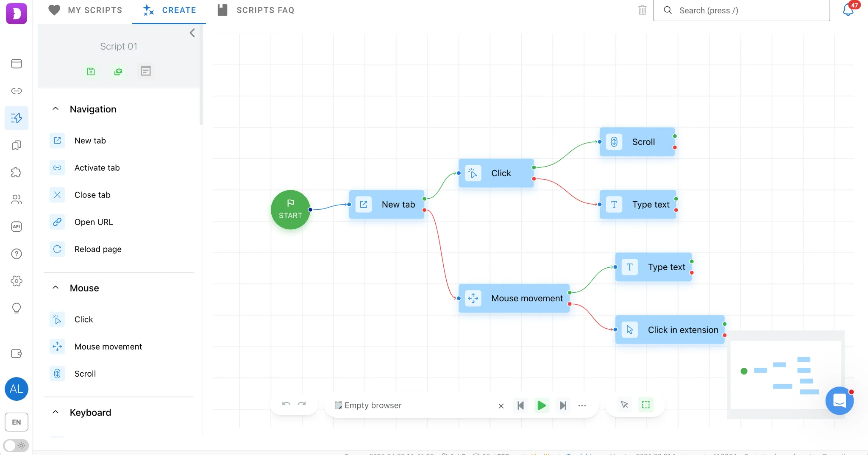Click the START node on canvas
The height and width of the screenshot is (455, 868).
tap(290, 210)
